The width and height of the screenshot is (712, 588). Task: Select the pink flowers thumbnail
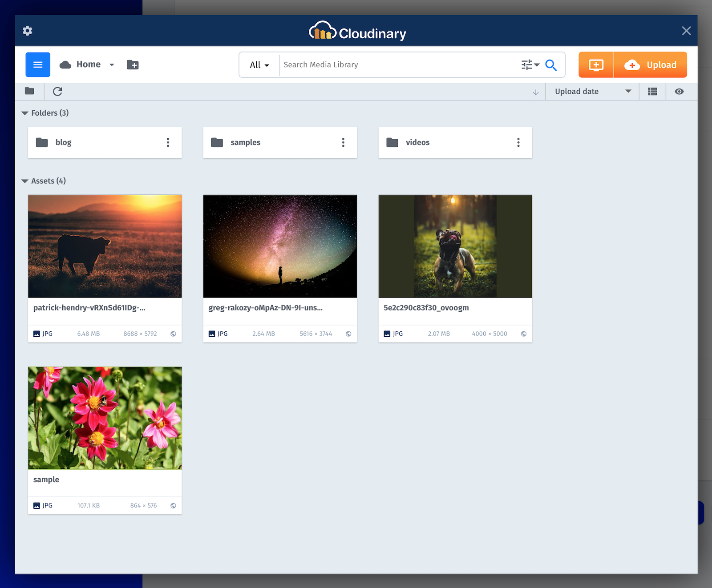click(x=105, y=418)
